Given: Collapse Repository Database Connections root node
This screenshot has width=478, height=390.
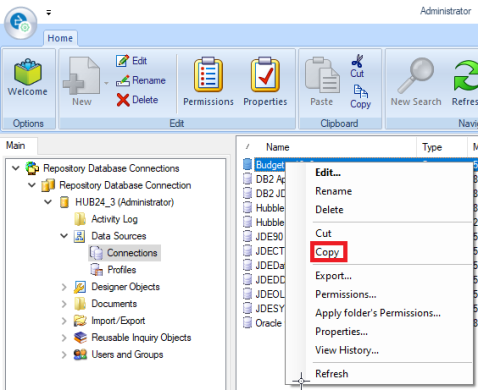Looking at the screenshot, I should coord(16,168).
